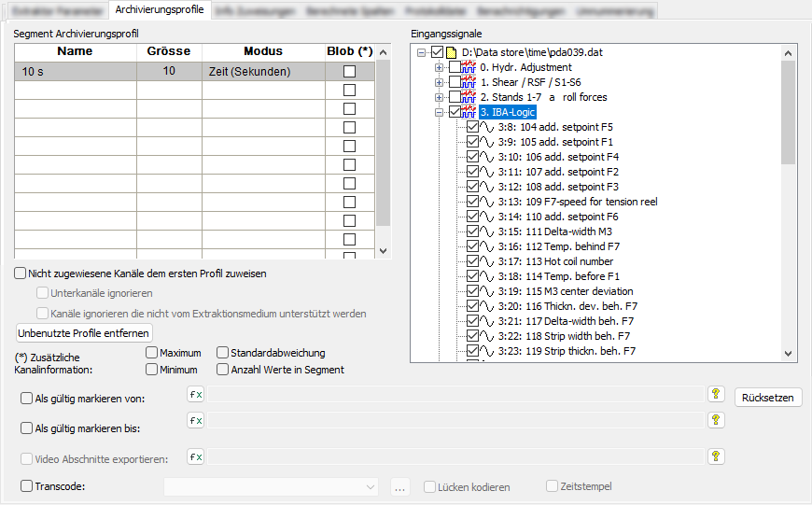Open expression editor for Video Abschnitte exportieren
This screenshot has height=505, width=812.
195,456
